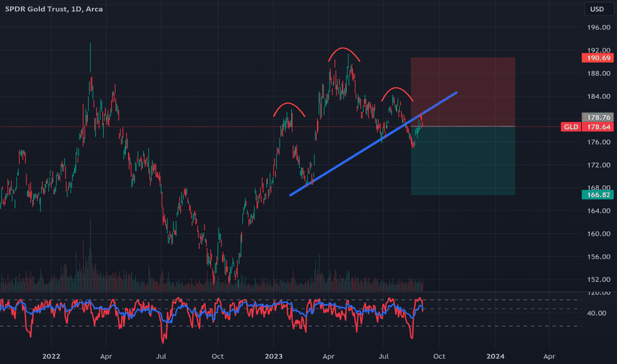Select the red 190.69 stop price label

tap(597, 58)
